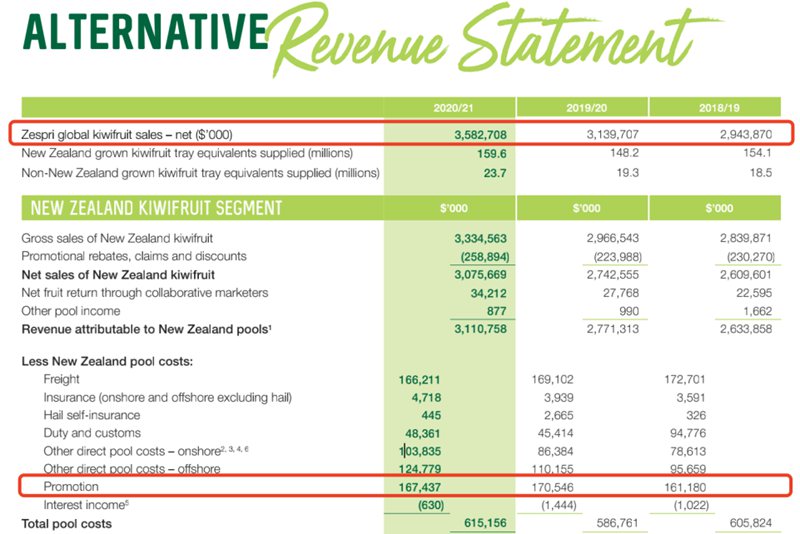The image size is (800, 534).
Task: Select the "2019/20" column header
Action: (x=586, y=108)
